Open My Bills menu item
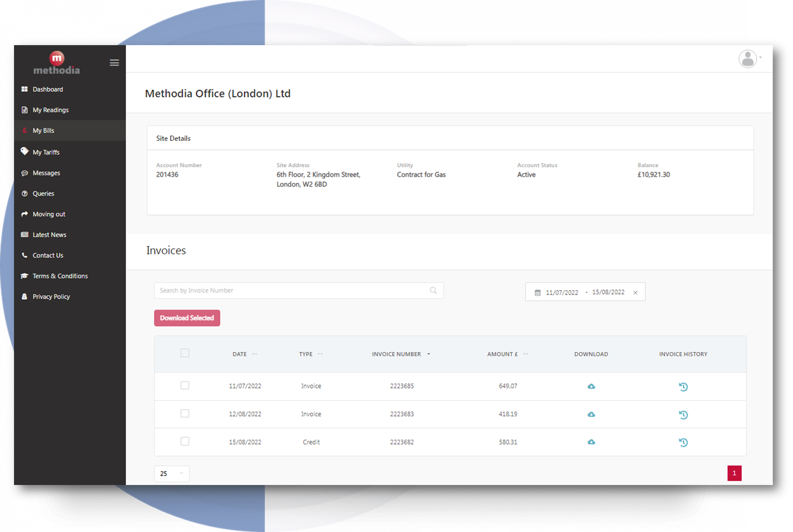 coord(70,131)
